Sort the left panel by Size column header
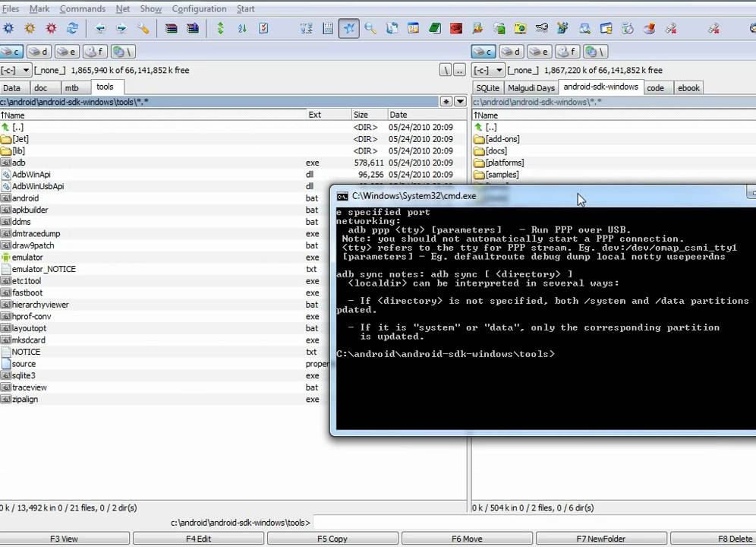Viewport: 756px width, 547px height. click(x=370, y=115)
